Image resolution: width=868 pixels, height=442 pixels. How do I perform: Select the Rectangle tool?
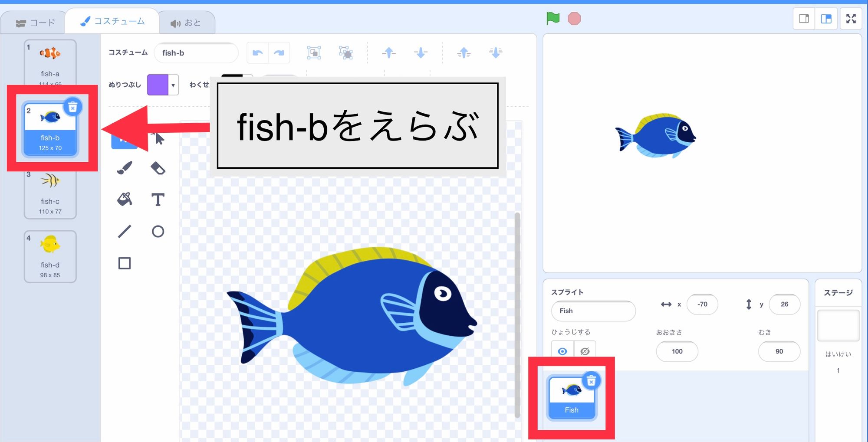coord(125,263)
